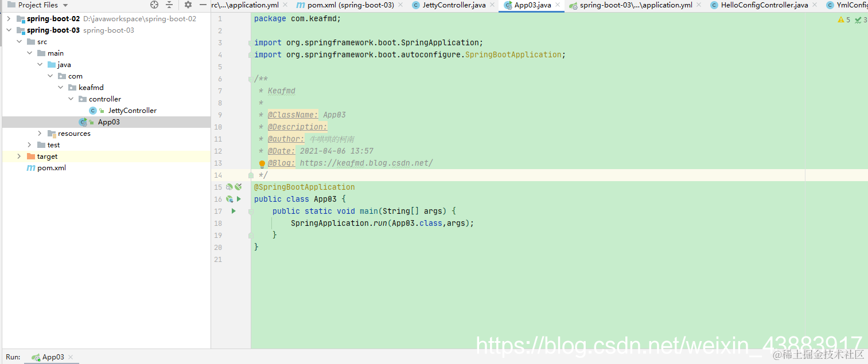Fold the Javadoc comment at line 6
Screen dimensions: 868x364
[x=251, y=79]
